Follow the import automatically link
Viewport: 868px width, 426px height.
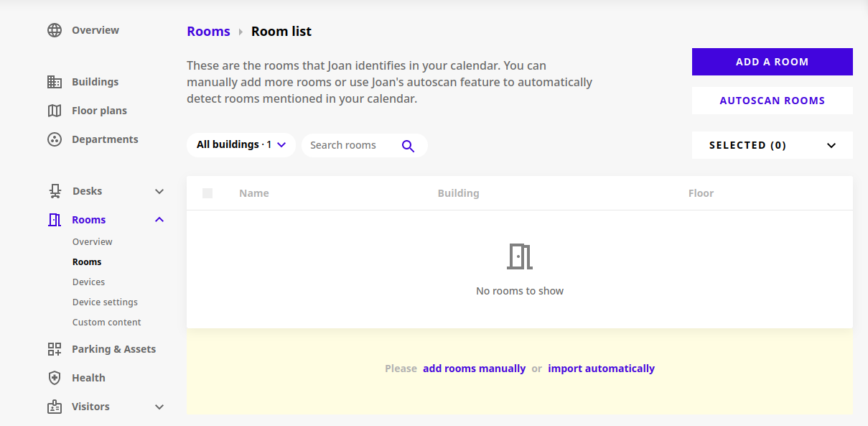pos(602,369)
